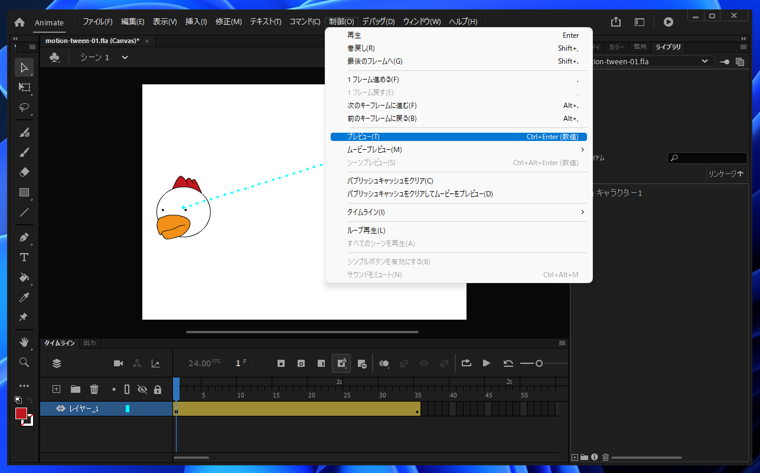The image size is (760, 473).
Task: Click the library search input field
Action: [x=712, y=158]
